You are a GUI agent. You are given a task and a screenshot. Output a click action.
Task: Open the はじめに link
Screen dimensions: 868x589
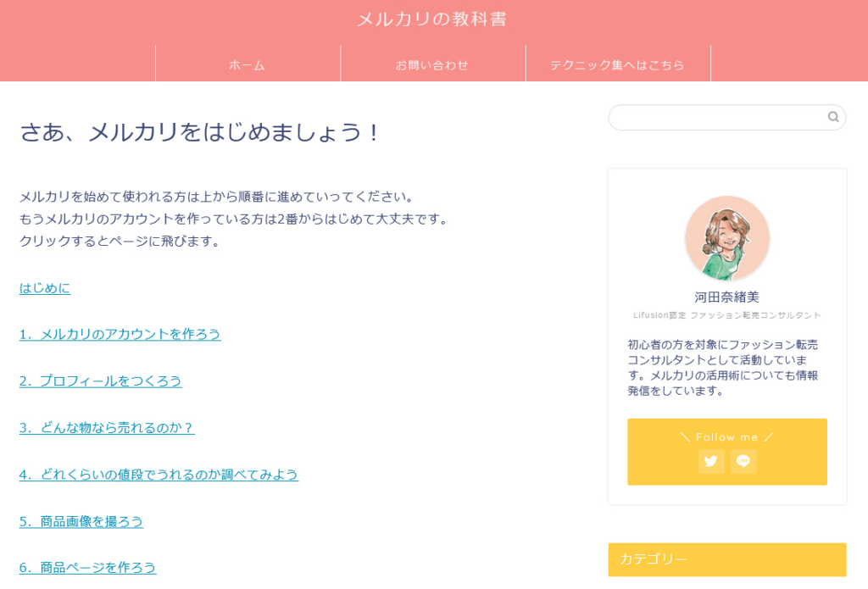coord(45,288)
